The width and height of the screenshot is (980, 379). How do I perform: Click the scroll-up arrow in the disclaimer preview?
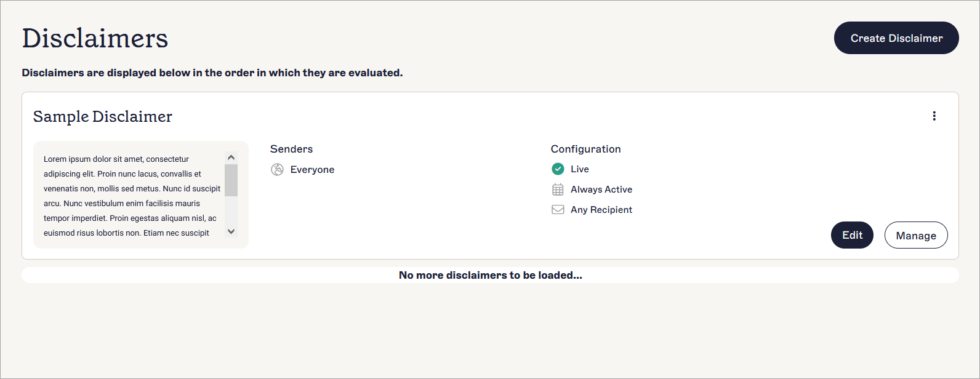pos(231,157)
